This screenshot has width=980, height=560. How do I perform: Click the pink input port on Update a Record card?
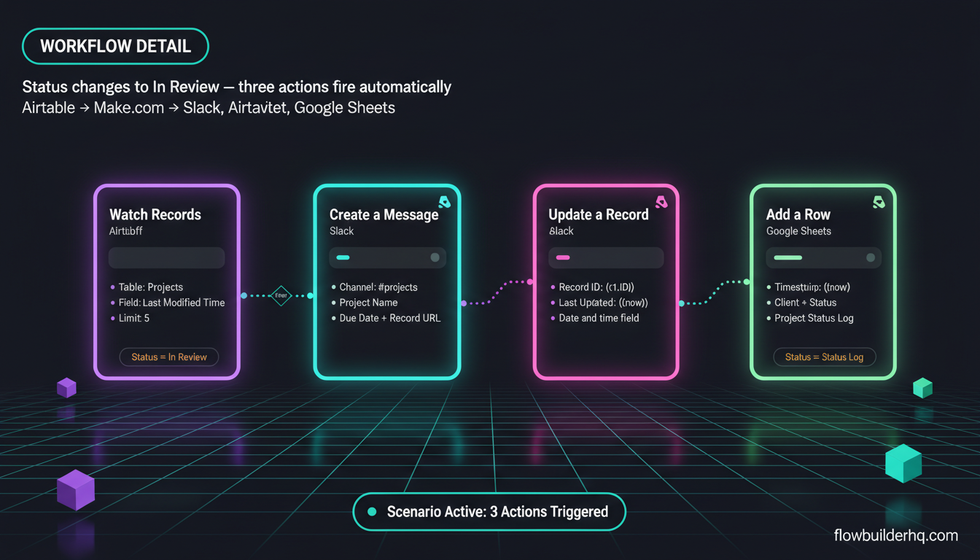pyautogui.click(x=530, y=281)
